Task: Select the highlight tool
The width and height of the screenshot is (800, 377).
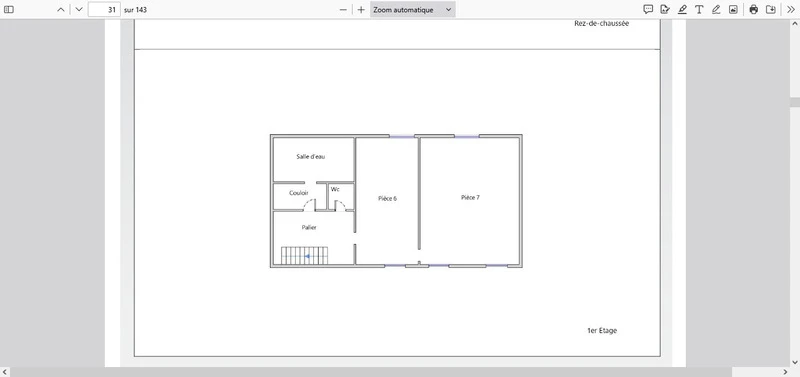Action: [682, 9]
